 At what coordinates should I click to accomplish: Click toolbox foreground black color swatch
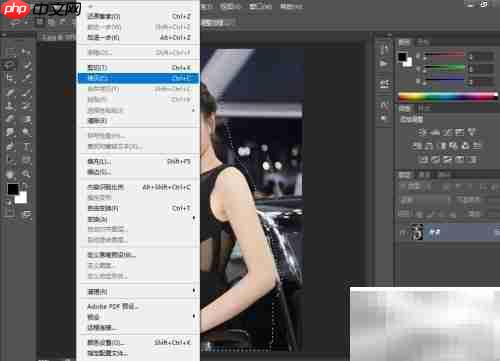[x=13, y=189]
